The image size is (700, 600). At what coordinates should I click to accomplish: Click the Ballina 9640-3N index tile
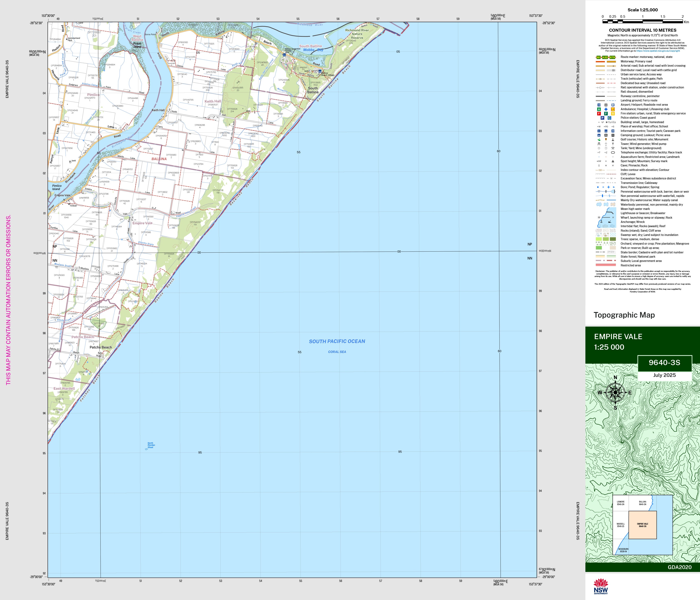642,503
